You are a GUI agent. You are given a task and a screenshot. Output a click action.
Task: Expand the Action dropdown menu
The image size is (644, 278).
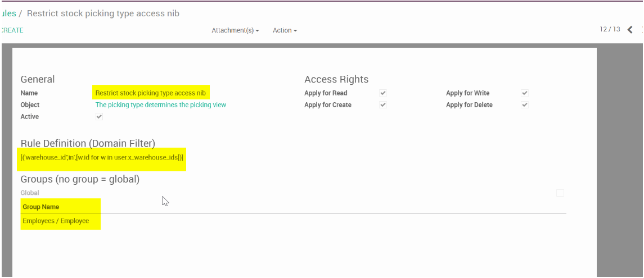coord(285,30)
